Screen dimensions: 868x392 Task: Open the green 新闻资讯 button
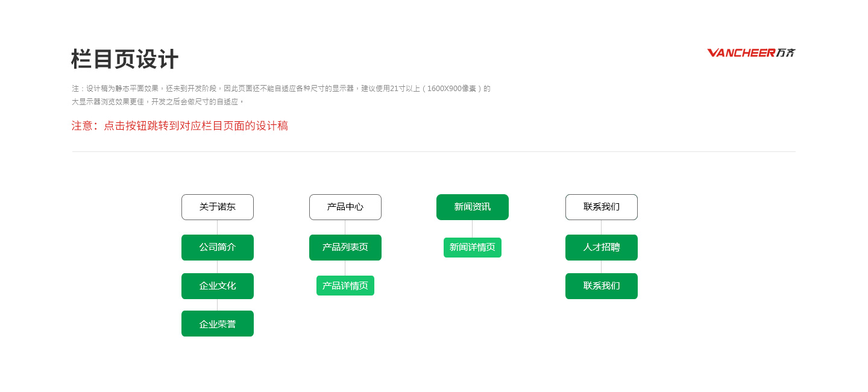[x=473, y=207]
